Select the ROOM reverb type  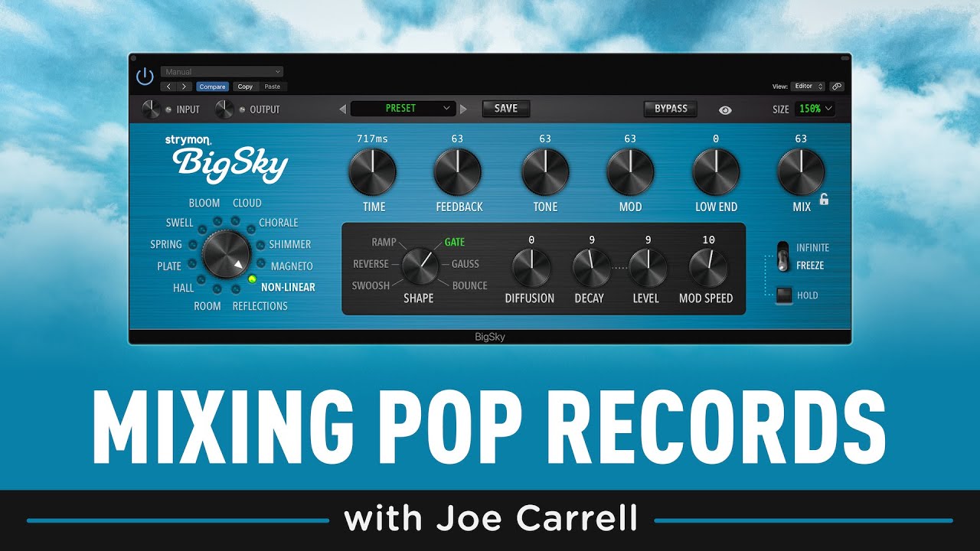(x=207, y=306)
